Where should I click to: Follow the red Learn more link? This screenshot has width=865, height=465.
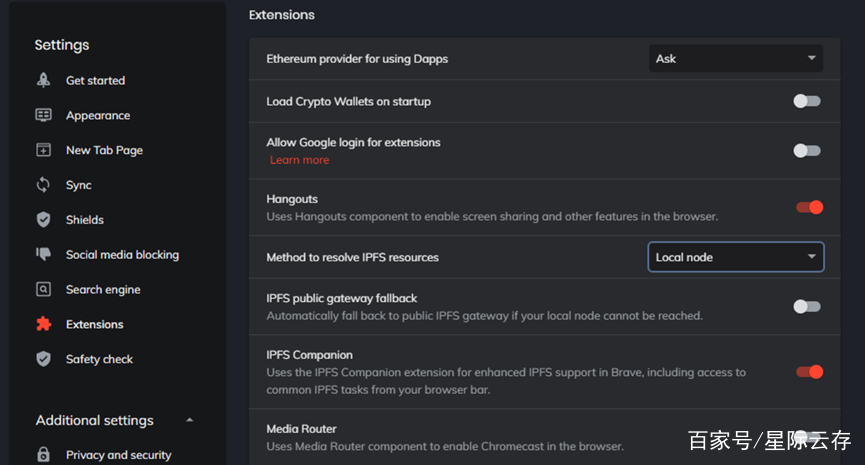click(300, 160)
